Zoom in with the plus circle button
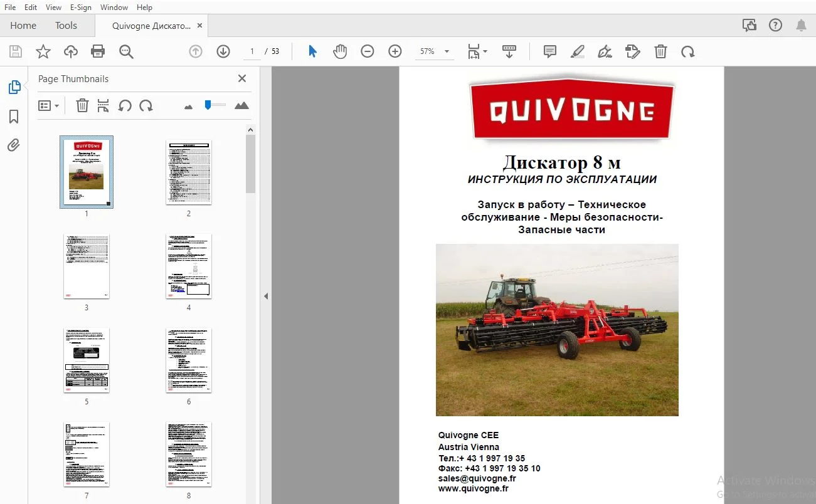 [x=395, y=51]
